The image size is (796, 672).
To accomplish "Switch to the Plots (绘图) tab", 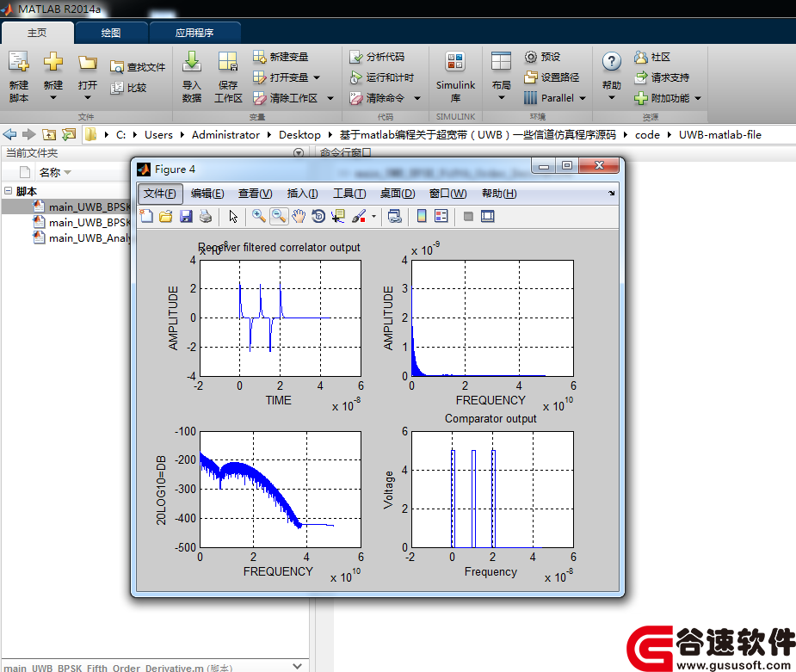I will (111, 33).
